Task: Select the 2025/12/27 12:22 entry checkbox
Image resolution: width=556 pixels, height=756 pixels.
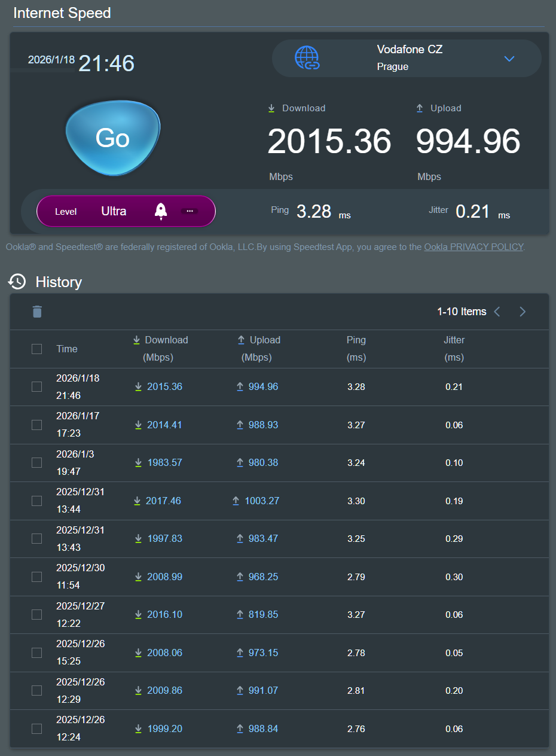Action: (x=36, y=614)
